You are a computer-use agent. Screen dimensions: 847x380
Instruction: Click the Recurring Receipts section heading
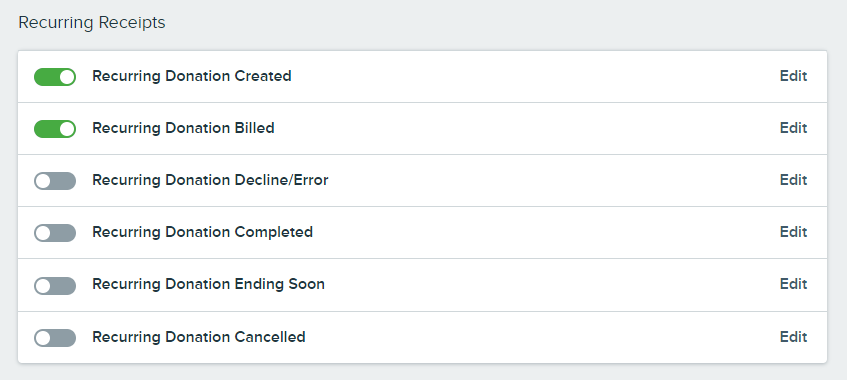pos(92,23)
